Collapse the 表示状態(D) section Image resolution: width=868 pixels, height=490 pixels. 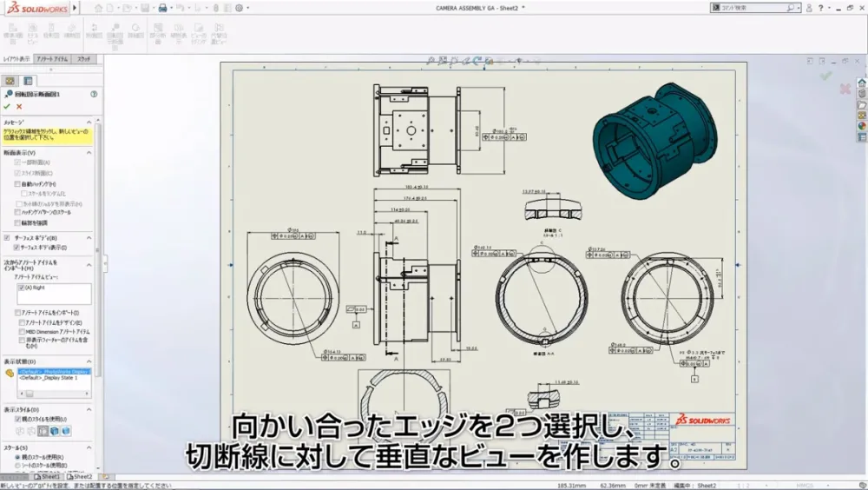pyautogui.click(x=89, y=361)
